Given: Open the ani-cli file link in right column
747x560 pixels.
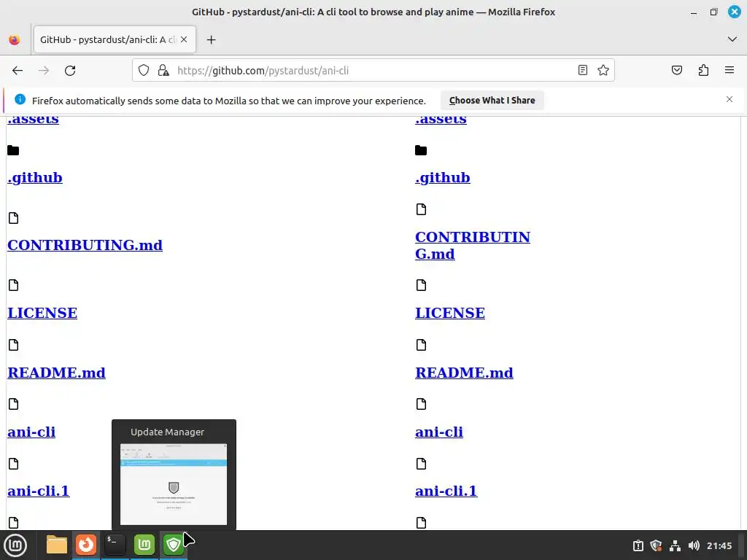Looking at the screenshot, I should [x=439, y=432].
